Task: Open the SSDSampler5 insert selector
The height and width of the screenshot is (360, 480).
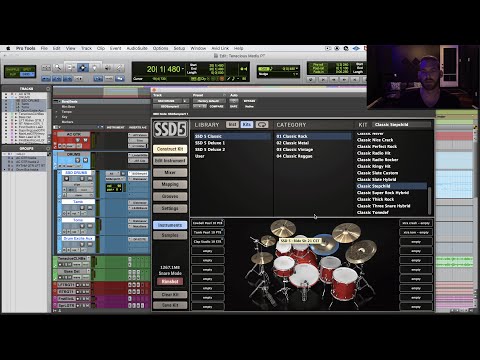Action: click(x=171, y=106)
